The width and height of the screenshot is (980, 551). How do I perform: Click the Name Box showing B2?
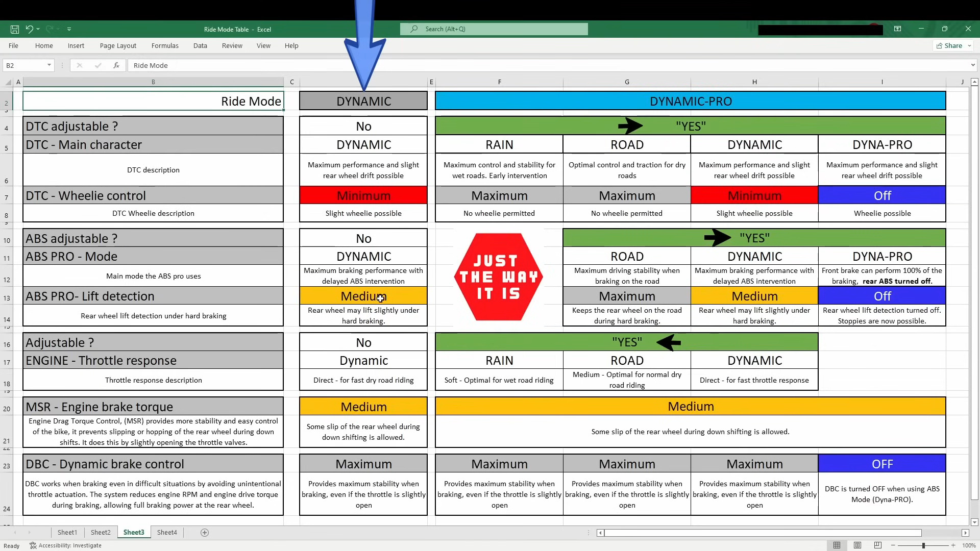pos(24,65)
